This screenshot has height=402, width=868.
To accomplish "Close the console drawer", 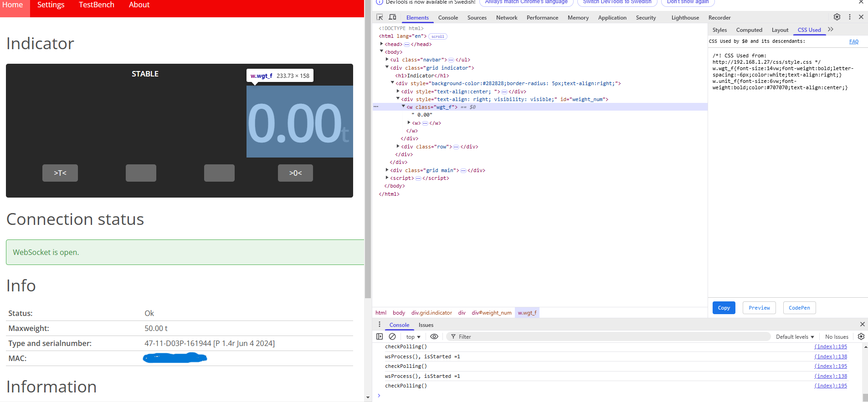I will (862, 324).
